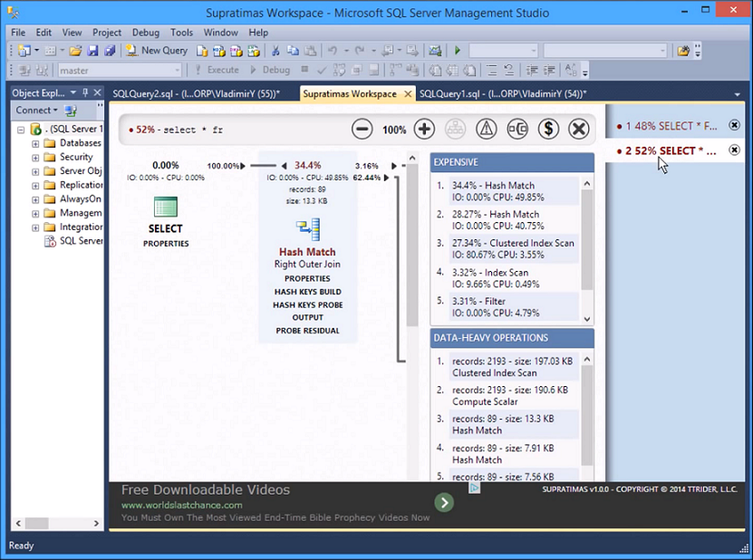This screenshot has height=560, width=753.
Task: Switch to the SQLQuery2.sql tab
Action: pos(196,93)
